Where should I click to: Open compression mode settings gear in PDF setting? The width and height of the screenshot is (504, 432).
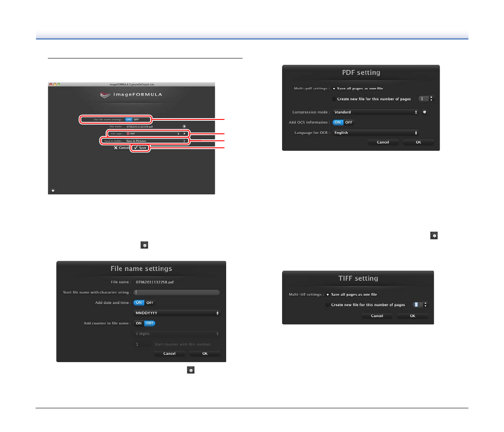[424, 112]
